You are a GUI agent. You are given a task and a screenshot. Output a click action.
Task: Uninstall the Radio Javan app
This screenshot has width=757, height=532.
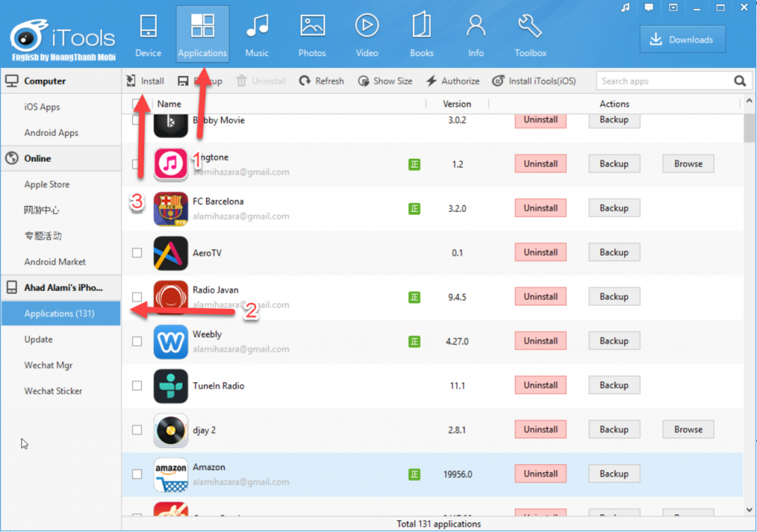coord(540,297)
